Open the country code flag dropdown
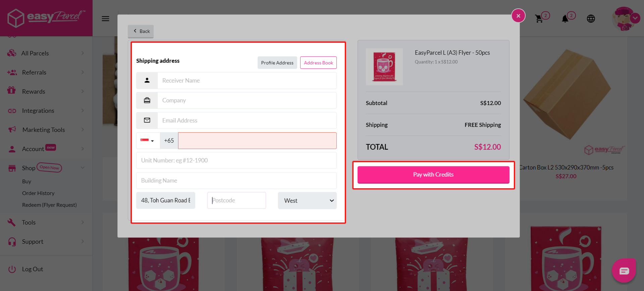Viewport: 644px width, 291px height. click(148, 140)
